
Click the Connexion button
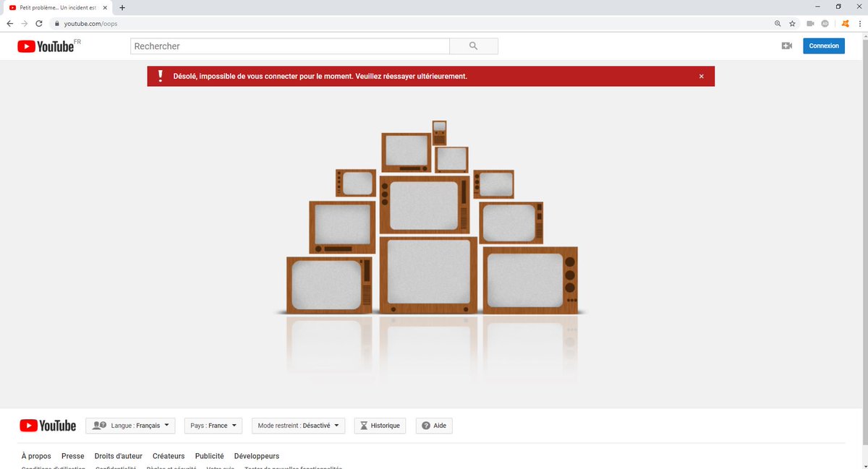pos(824,46)
